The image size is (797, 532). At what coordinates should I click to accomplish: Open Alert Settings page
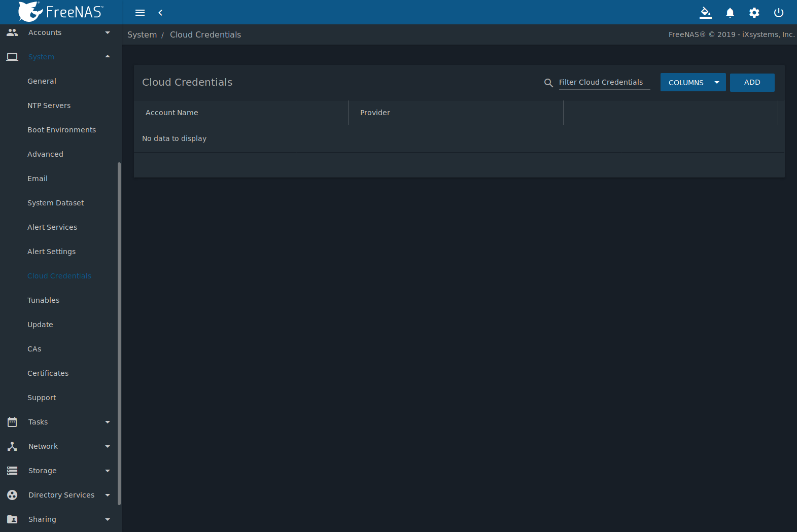click(51, 252)
